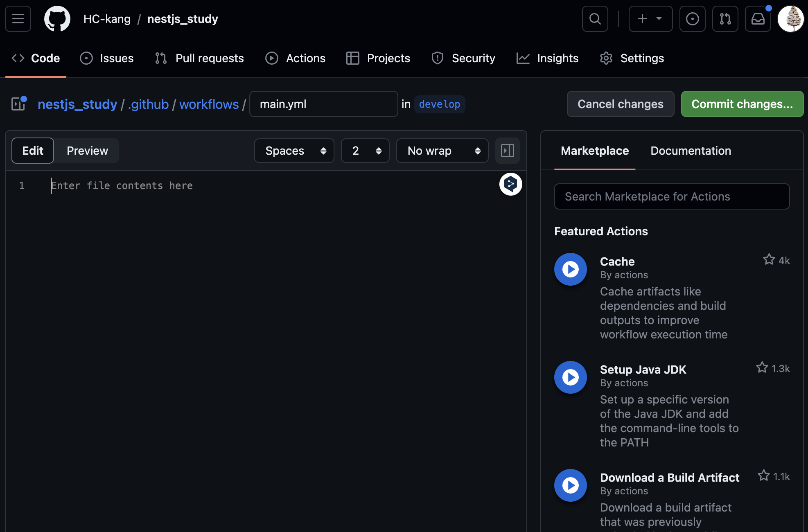Screen dimensions: 808x532
Task: Open the Cache action title
Action: (x=617, y=261)
